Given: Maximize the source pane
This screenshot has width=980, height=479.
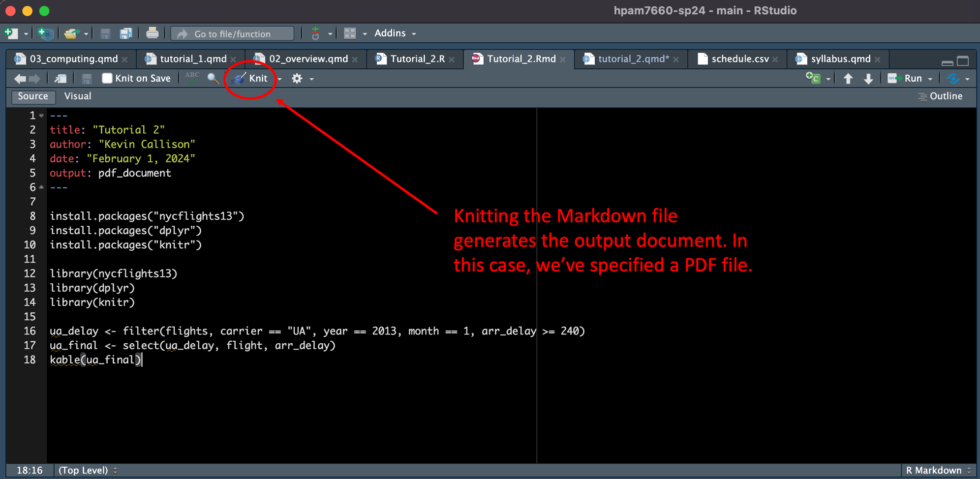Looking at the screenshot, I should [963, 61].
